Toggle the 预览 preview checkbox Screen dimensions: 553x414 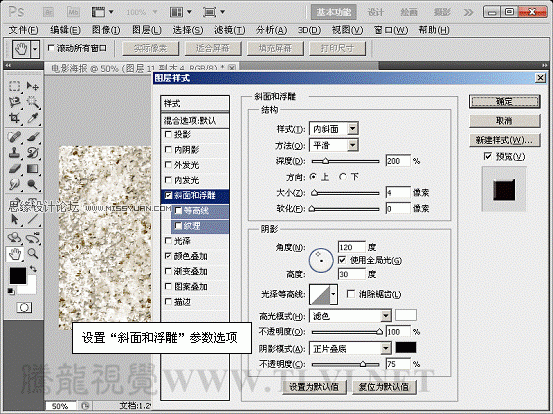tap(487, 156)
